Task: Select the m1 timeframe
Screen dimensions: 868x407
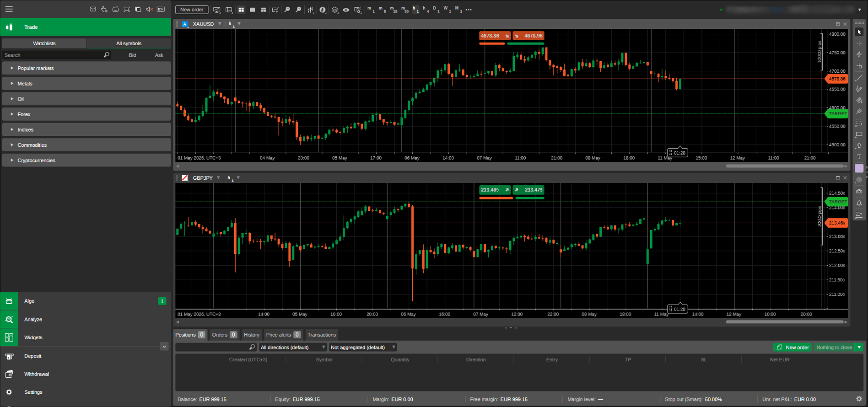Action: 371,9
